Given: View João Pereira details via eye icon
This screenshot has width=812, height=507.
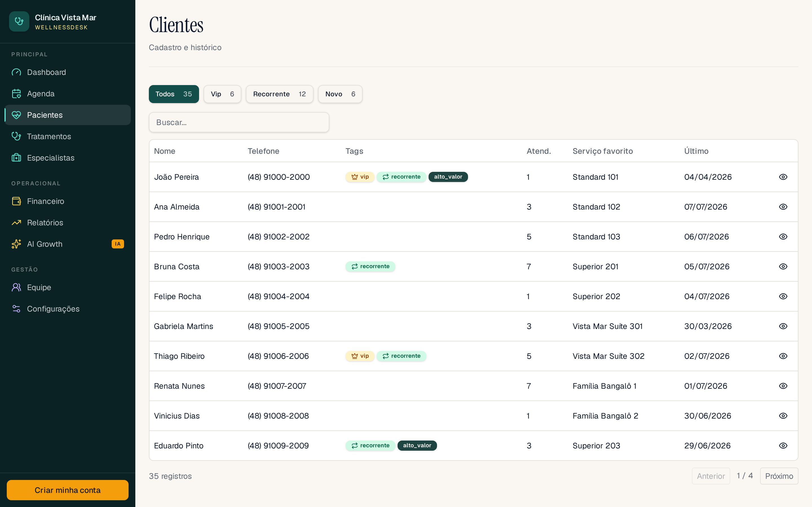Looking at the screenshot, I should 783,177.
